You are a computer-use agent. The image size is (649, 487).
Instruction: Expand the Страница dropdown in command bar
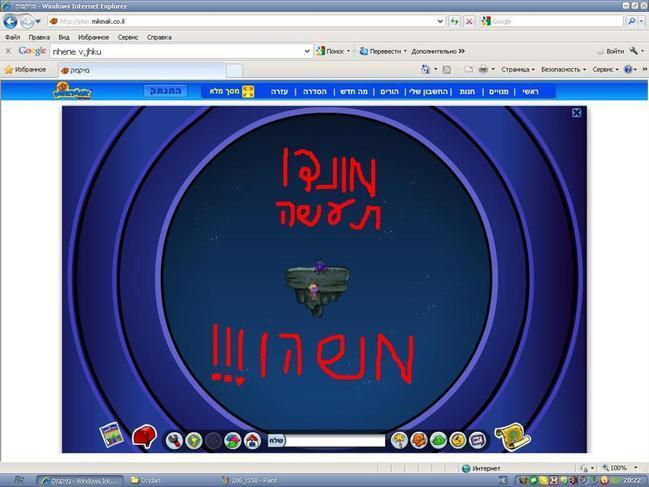coord(517,70)
